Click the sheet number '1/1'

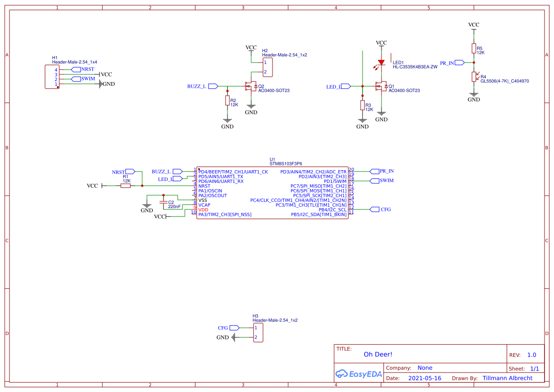(535, 369)
